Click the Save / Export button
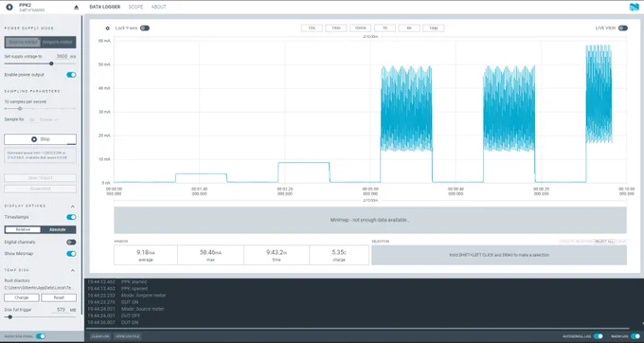 point(40,178)
